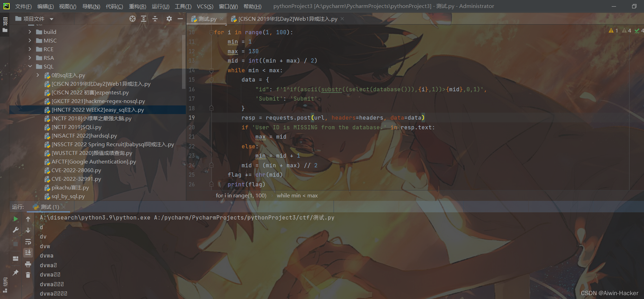The image size is (644, 299).
Task: Click the PyCharm application logo
Action: tap(6, 6)
